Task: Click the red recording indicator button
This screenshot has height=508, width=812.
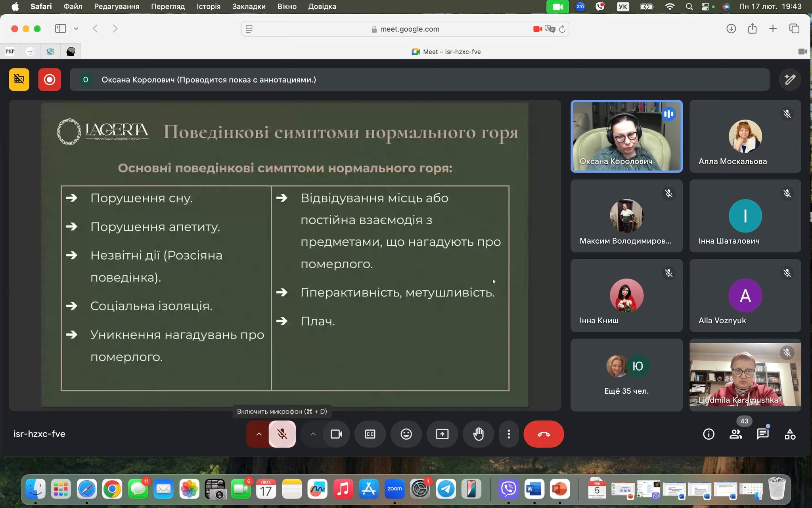Action: [x=50, y=80]
